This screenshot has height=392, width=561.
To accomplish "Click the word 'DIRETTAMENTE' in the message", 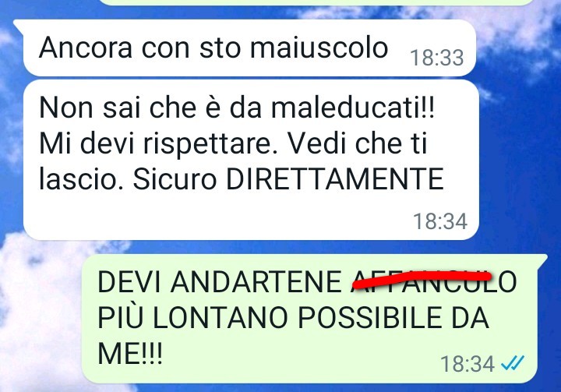I will [335, 178].
